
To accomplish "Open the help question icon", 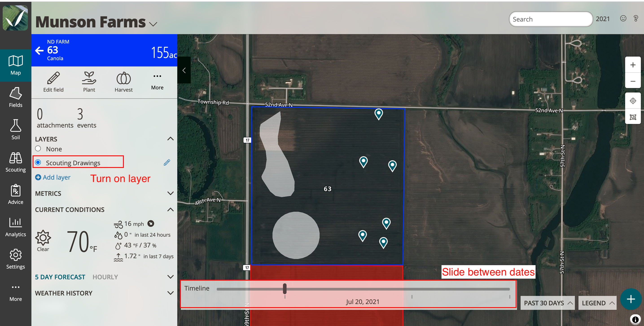I will click(x=636, y=18).
